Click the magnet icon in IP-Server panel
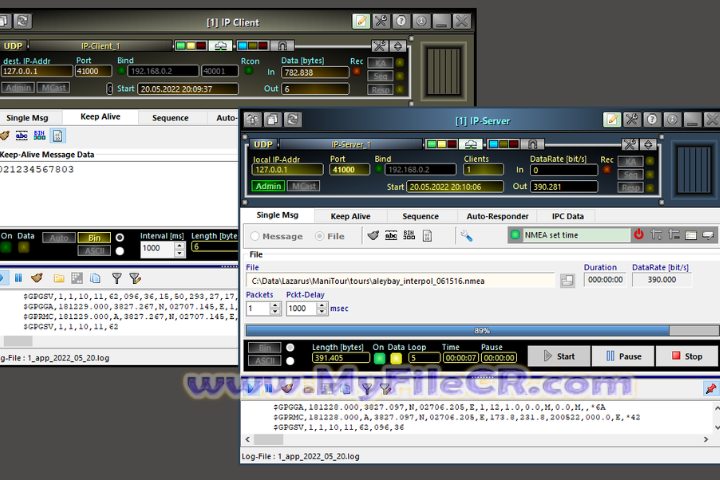Screen dimensions: 720x480 pos(533,144)
